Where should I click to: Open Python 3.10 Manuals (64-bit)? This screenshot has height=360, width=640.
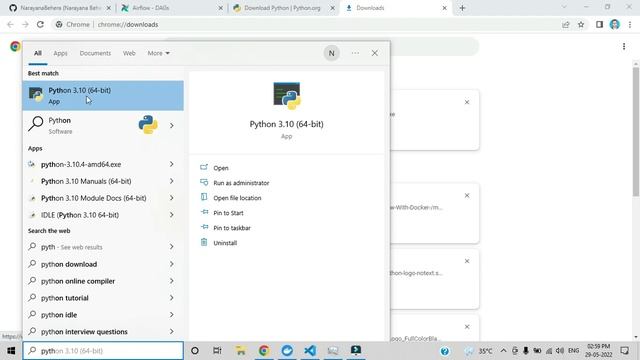pyautogui.click(x=95, y=181)
